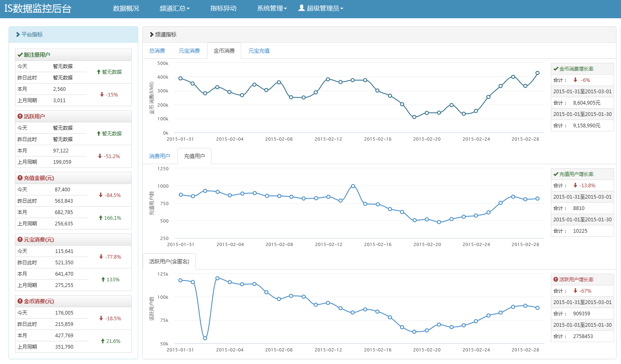Click the warning icon beside 充值金额(元)
The width and height of the screenshot is (621, 364).
point(20,178)
